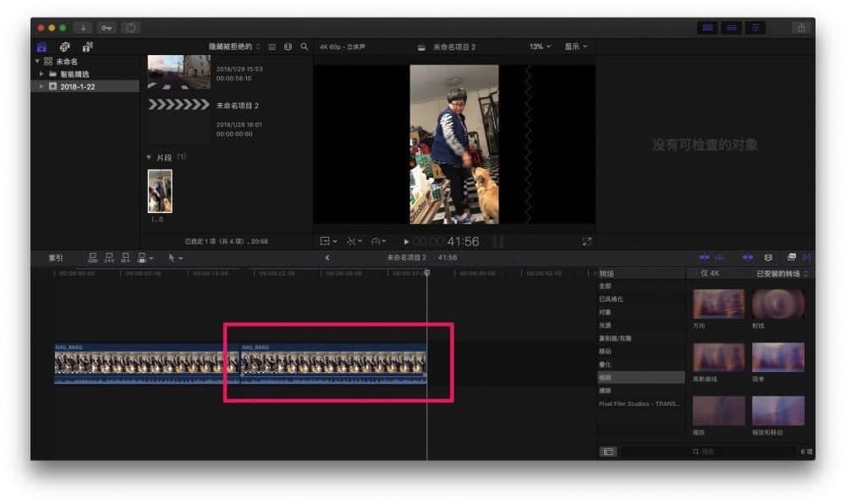Viewport: 846px width, 504px height.
Task: Search the browser with magnifier icon
Action: tap(305, 47)
